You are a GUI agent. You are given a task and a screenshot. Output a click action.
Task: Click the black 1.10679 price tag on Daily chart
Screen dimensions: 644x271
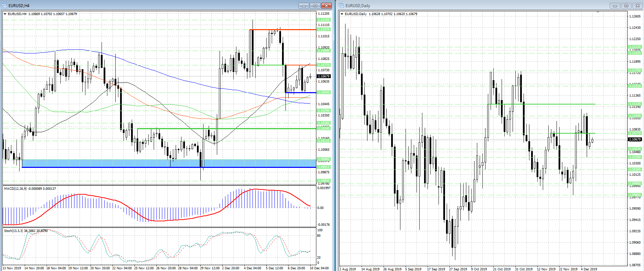[x=635, y=139]
